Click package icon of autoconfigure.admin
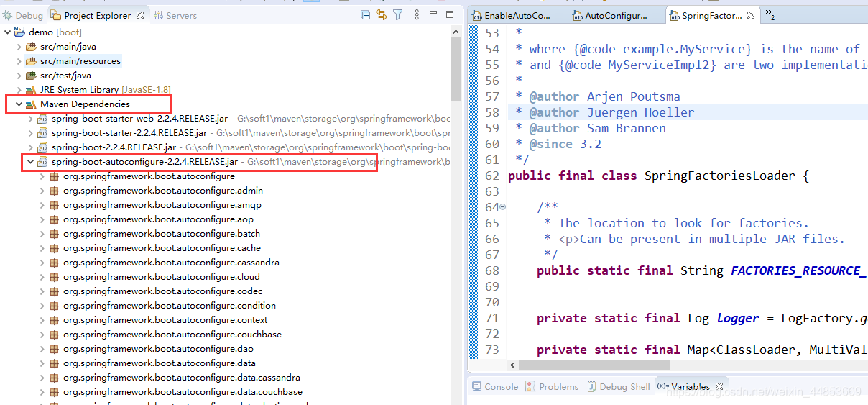The height and width of the screenshot is (405, 868). [54, 191]
